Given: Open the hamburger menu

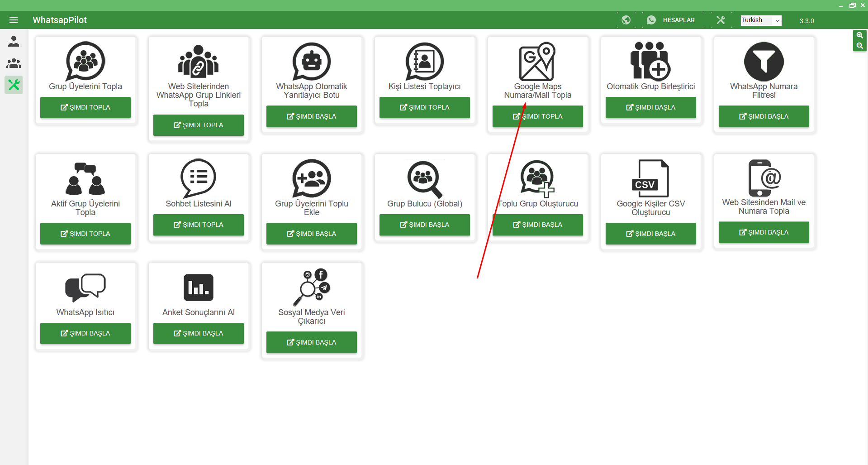Looking at the screenshot, I should click(14, 20).
